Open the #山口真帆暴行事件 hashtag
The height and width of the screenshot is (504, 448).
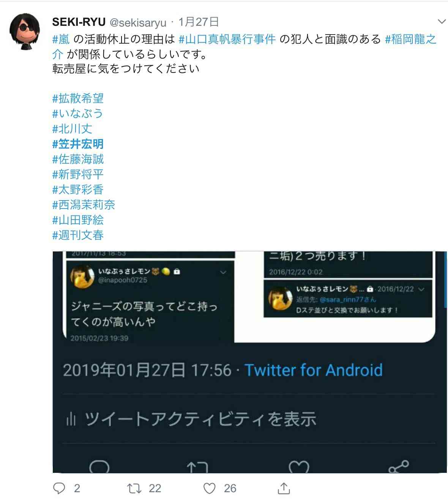pyautogui.click(x=227, y=39)
